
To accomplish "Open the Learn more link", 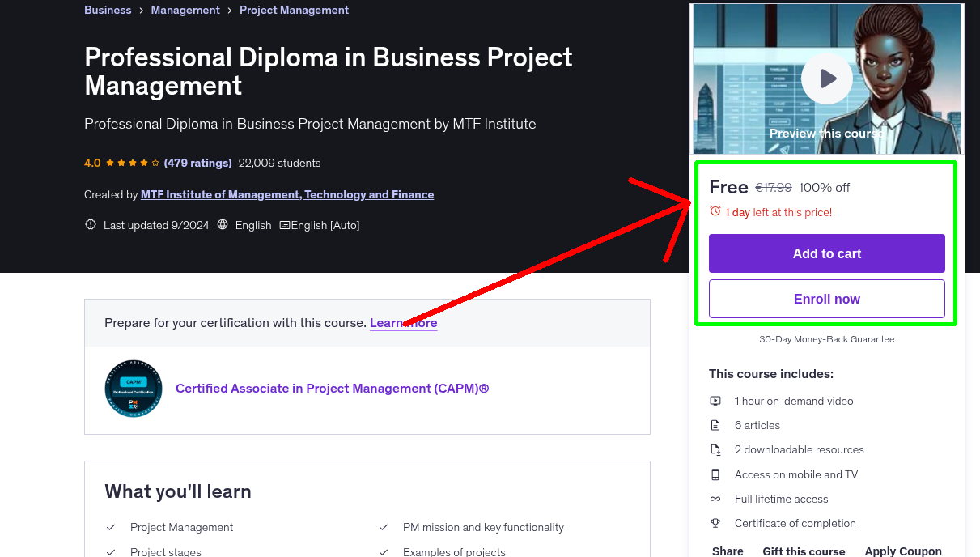I will [x=403, y=322].
